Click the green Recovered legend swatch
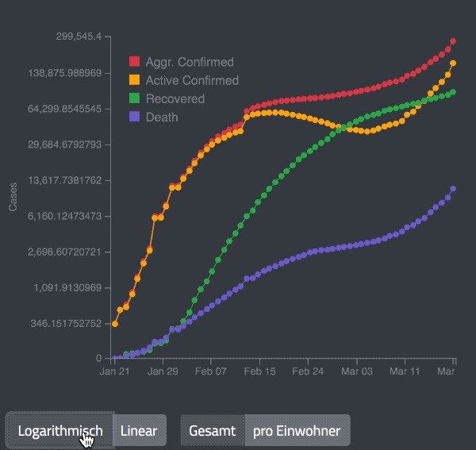The height and width of the screenshot is (450, 476). point(135,98)
